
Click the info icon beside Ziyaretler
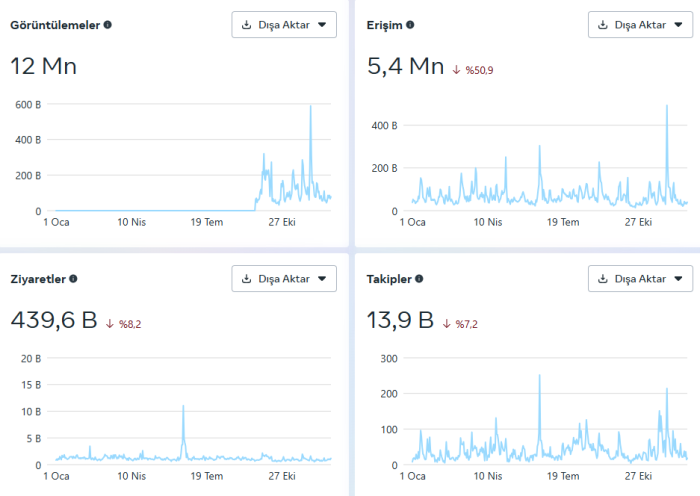pyautogui.click(x=73, y=279)
